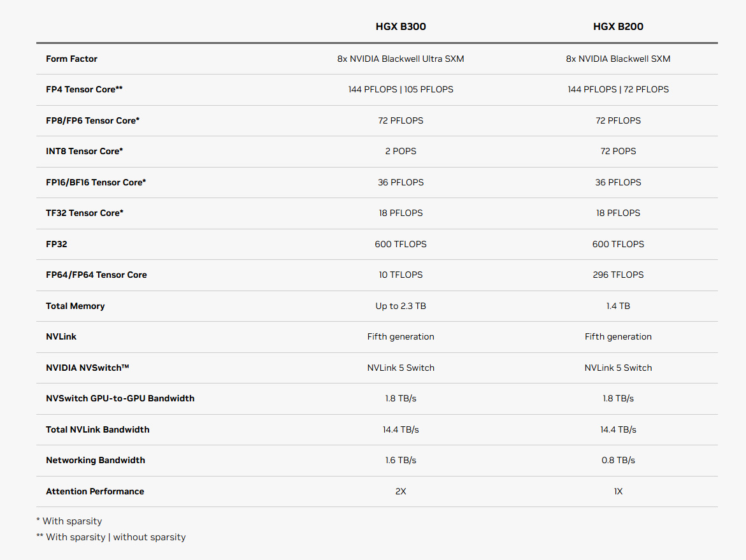
Task: Click the Total Memory row label
Action: click(x=75, y=306)
